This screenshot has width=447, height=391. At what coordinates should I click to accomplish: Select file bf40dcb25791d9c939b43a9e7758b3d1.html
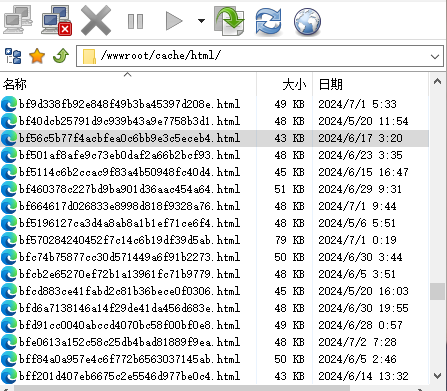[129, 121]
